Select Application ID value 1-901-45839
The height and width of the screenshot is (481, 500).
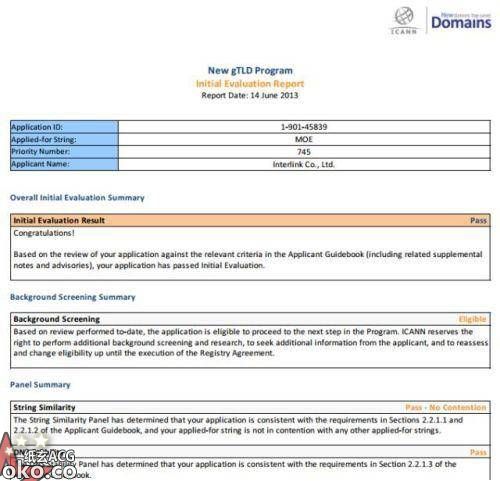[x=304, y=127]
